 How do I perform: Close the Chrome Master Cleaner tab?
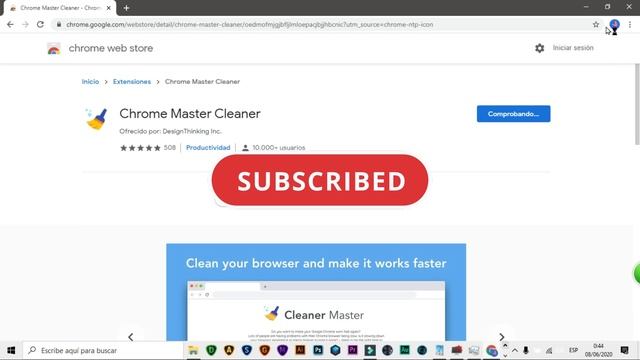pos(109,8)
